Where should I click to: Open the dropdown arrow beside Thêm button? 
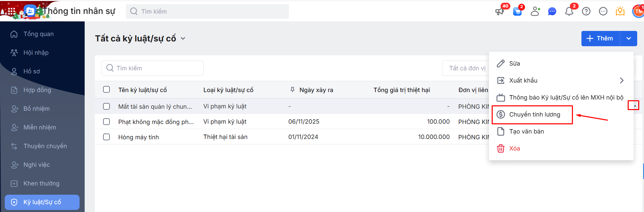(x=629, y=38)
